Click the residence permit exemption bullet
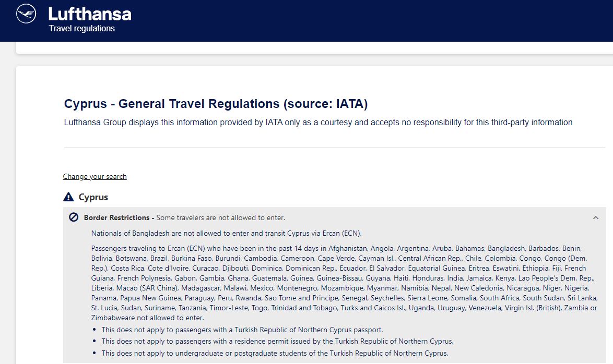 coord(278,342)
